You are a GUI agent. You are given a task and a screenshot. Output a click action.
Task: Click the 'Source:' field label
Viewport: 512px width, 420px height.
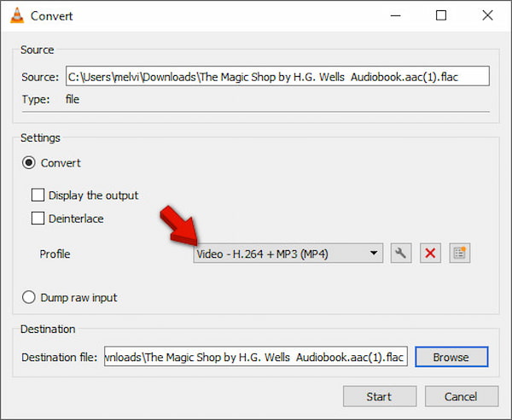coord(40,77)
